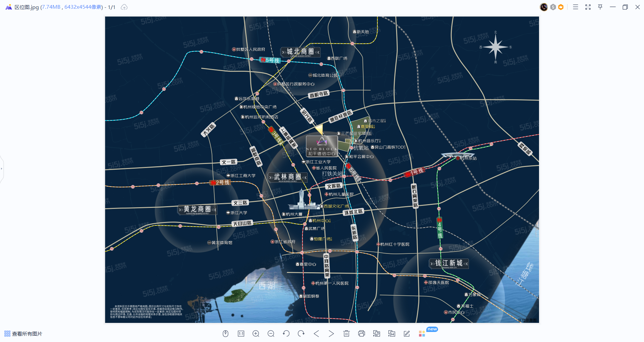Open the image edit pencil tool
The width and height of the screenshot is (644, 342).
(407, 334)
